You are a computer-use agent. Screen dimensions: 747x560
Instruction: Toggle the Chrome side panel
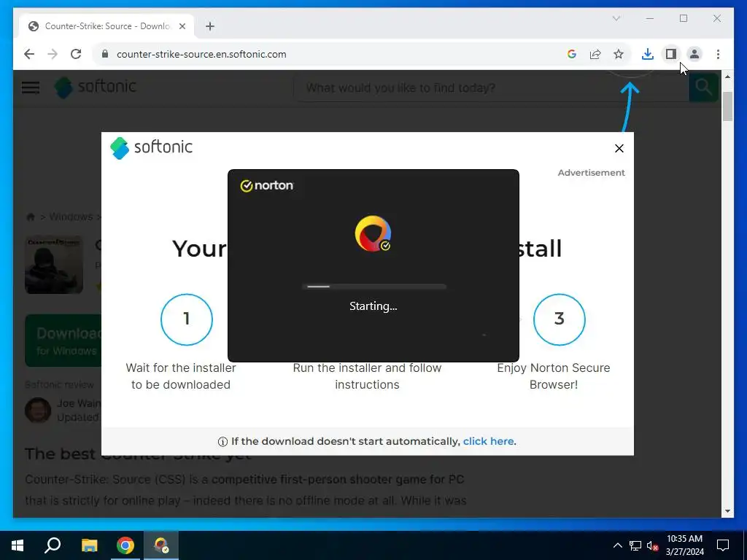click(671, 54)
